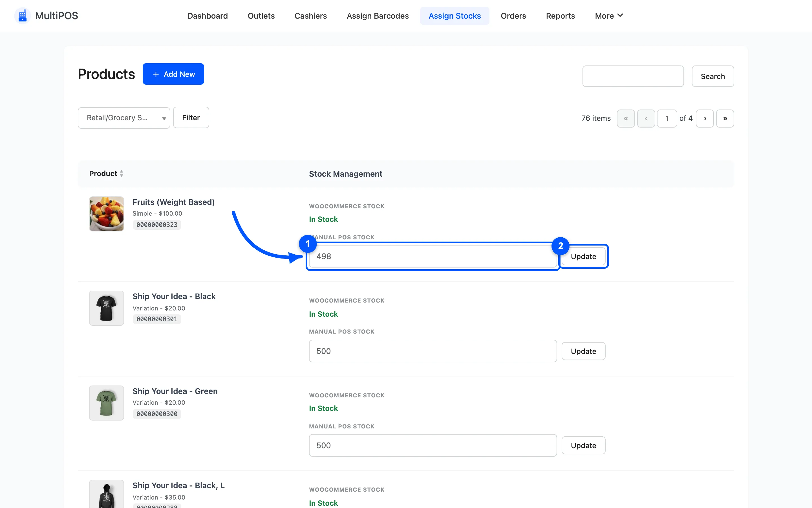Click the MultiPOS logo icon
This screenshot has width=812, height=508.
22,16
